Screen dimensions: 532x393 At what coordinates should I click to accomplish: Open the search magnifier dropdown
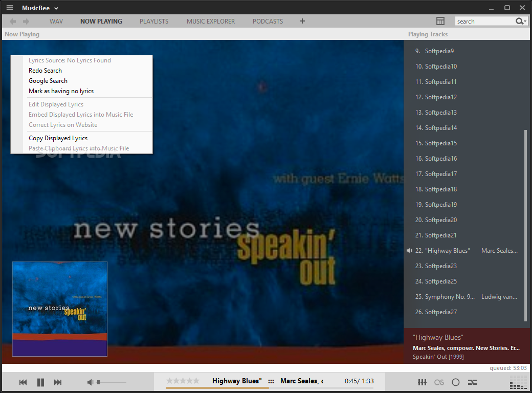[521, 21]
